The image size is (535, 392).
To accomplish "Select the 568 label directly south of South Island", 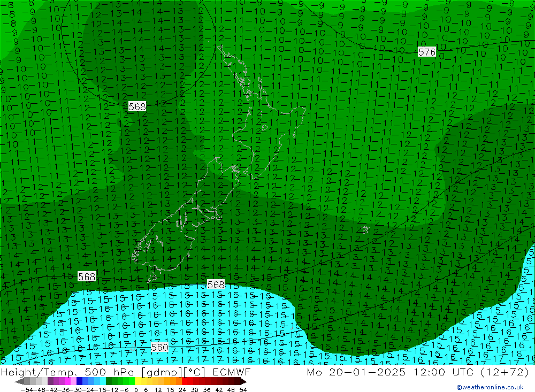I will [x=216, y=284].
